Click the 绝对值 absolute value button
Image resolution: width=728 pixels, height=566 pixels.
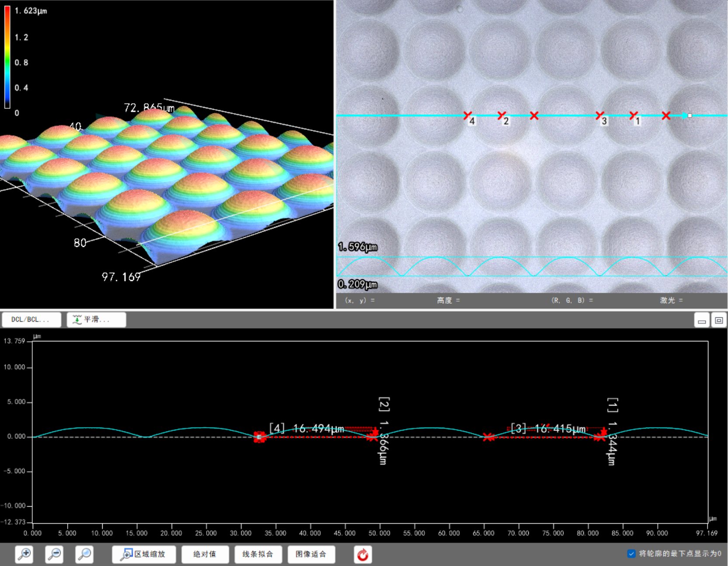[205, 554]
